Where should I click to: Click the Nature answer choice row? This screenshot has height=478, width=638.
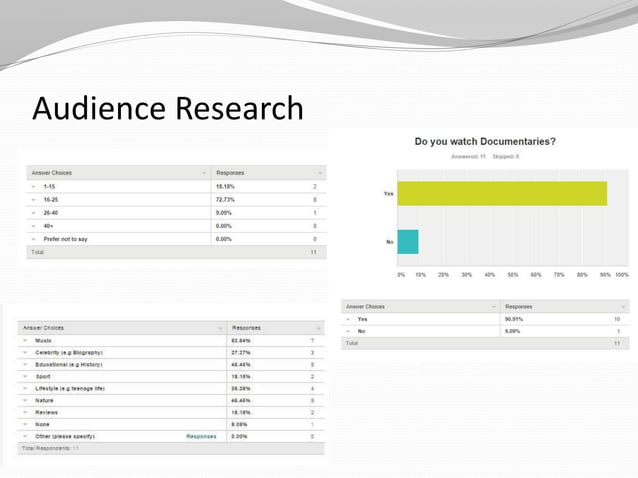(171, 401)
